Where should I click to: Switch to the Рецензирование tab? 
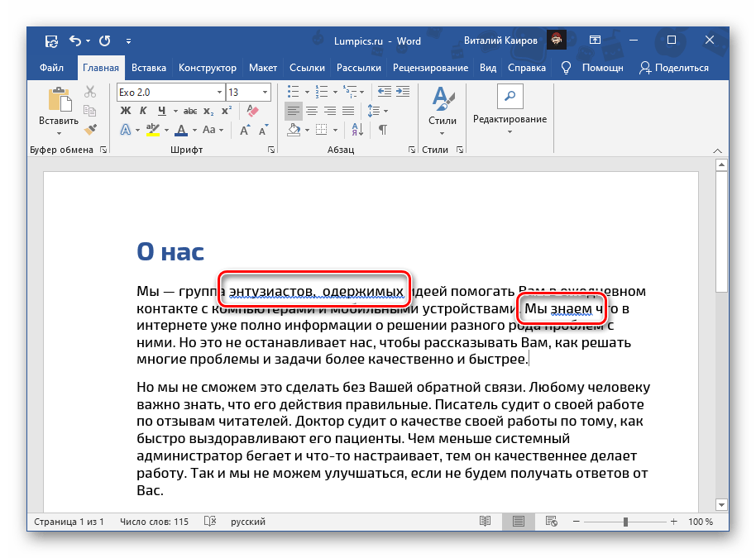(430, 68)
